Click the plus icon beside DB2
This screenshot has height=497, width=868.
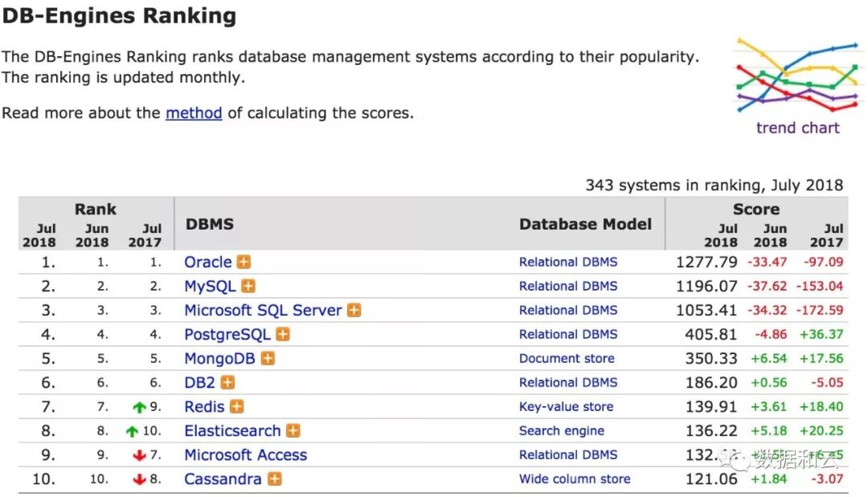click(x=227, y=382)
